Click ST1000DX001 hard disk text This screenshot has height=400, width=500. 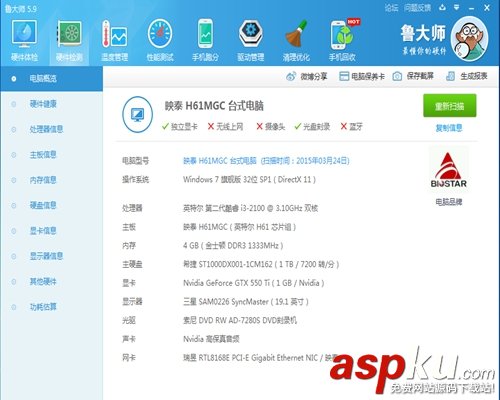261,265
